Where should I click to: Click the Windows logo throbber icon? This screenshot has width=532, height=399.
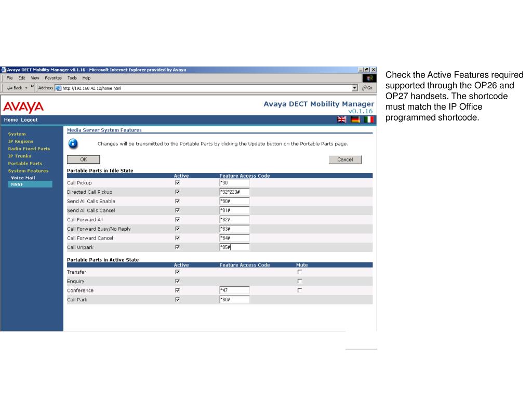(x=369, y=78)
